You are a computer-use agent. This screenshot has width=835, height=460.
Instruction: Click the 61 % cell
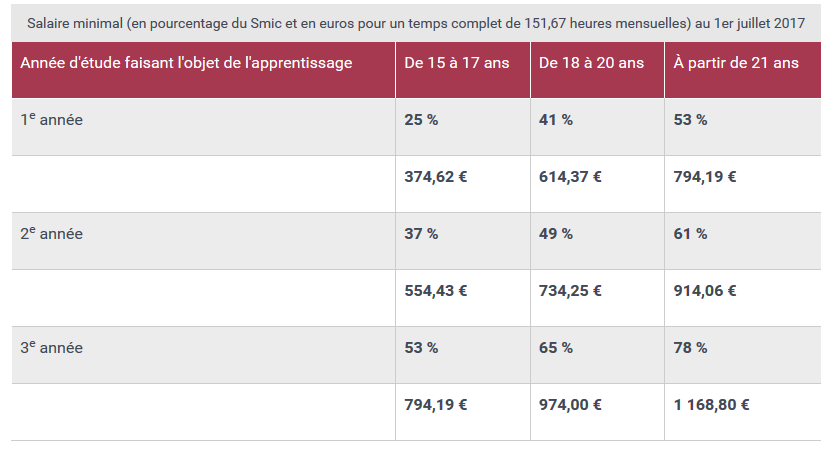pyautogui.click(x=691, y=234)
